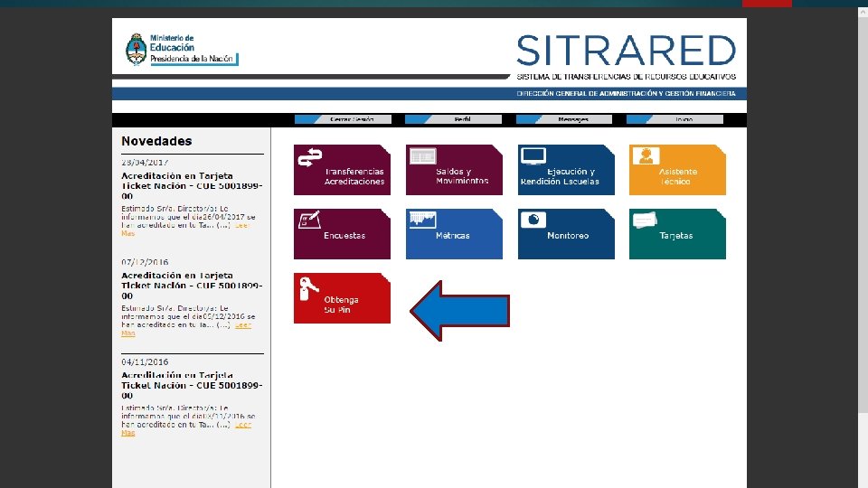Click the date 07/12/2016
Viewport: 868px width, 488px height.
click(145, 262)
